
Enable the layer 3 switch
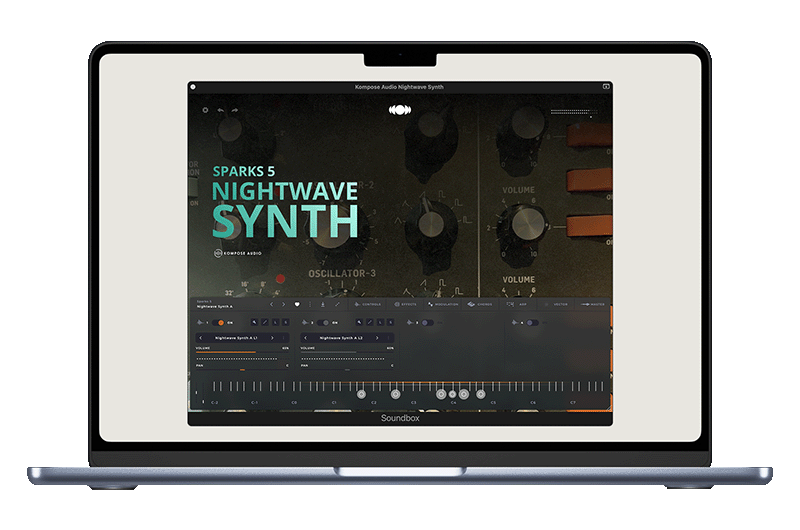coord(426,322)
